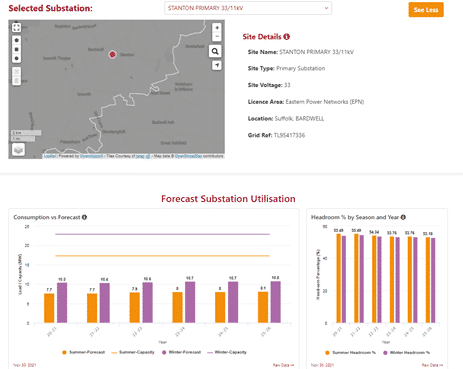Click the See Less button
This screenshot has width=463, height=369.
point(426,10)
